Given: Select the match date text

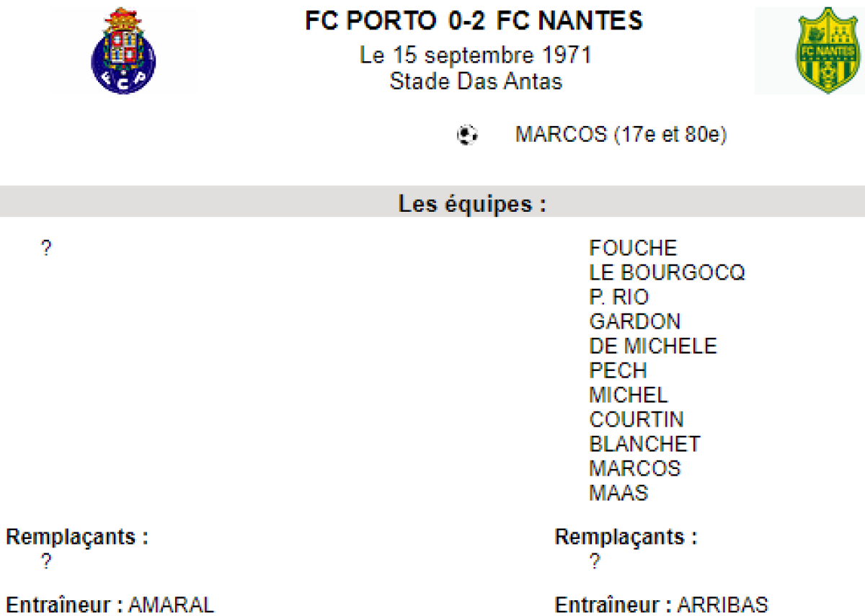Looking at the screenshot, I should click(475, 55).
